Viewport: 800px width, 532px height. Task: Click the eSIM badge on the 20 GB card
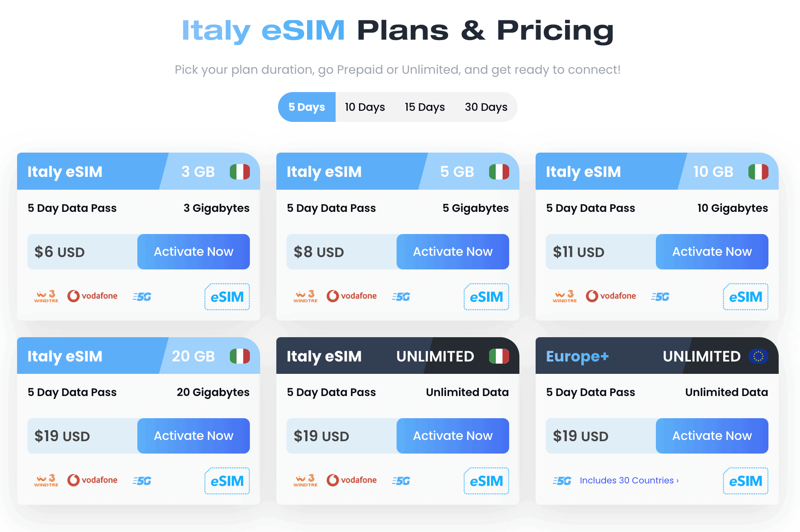point(226,481)
